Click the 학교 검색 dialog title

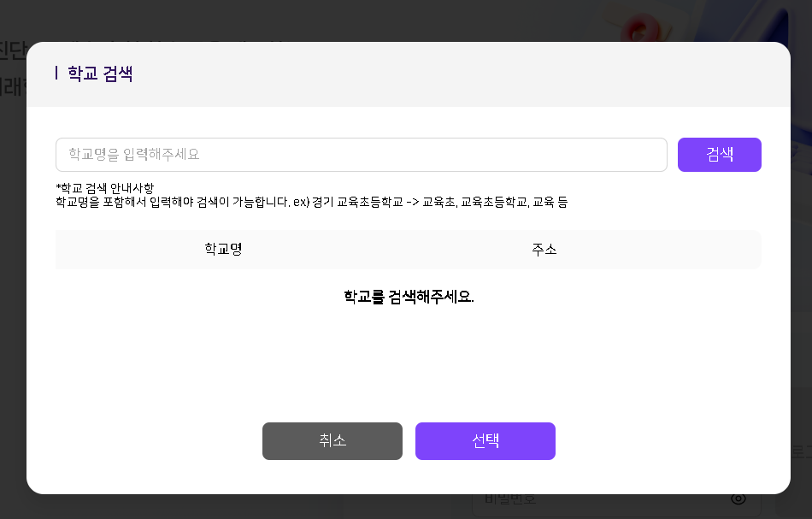100,74
